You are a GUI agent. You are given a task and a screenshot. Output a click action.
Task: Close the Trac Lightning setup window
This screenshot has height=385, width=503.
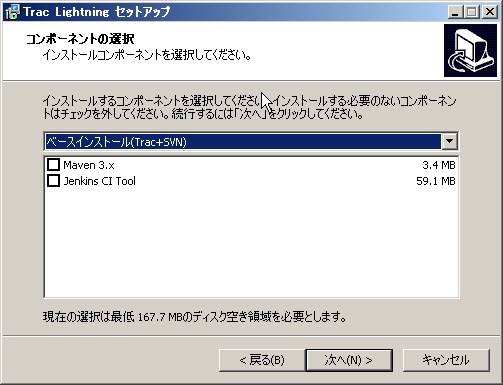click(490, 12)
